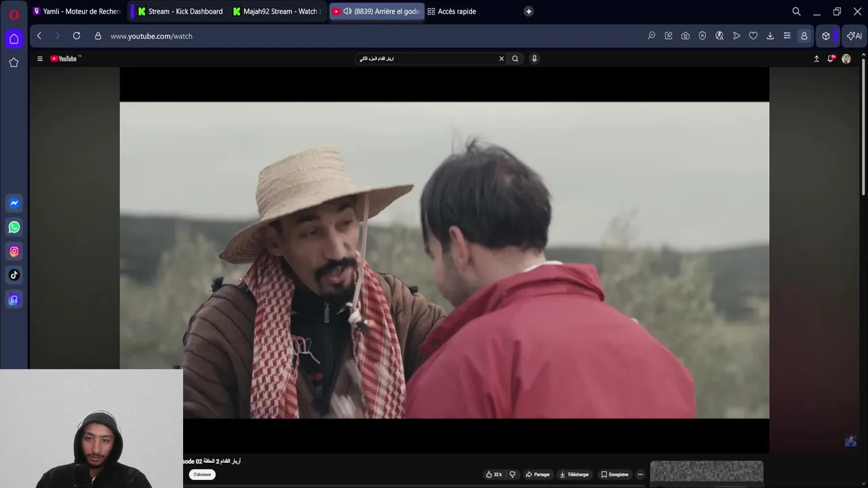The height and width of the screenshot is (488, 868).
Task: Switch to Yamli search tab
Action: pyautogui.click(x=76, y=12)
